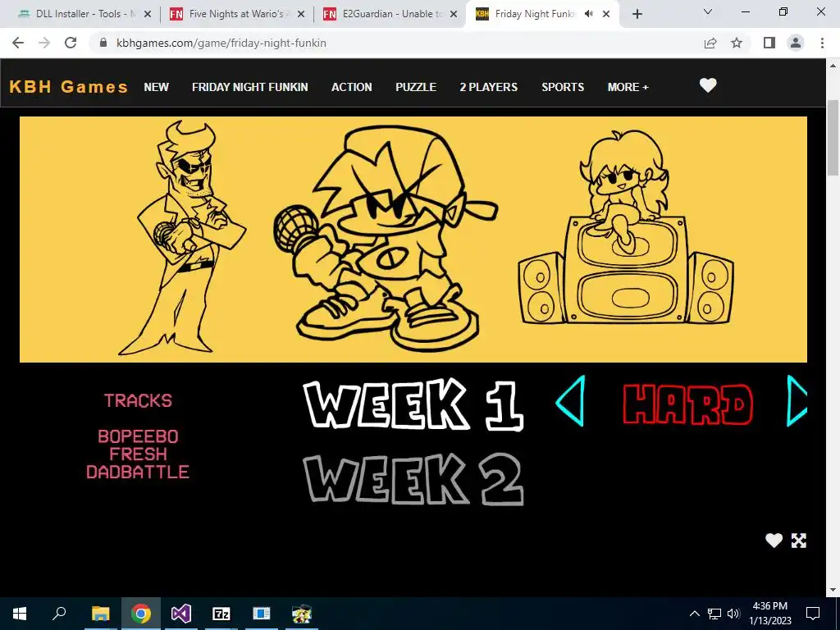Go to the KBH Games home logo
The width and height of the screenshot is (840, 630).
click(x=69, y=87)
